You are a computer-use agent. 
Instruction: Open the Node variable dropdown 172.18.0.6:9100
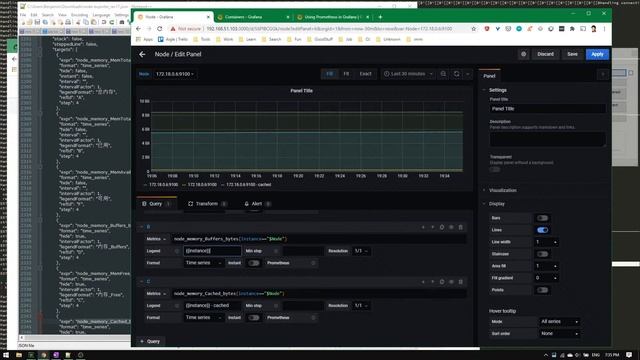tap(174, 74)
